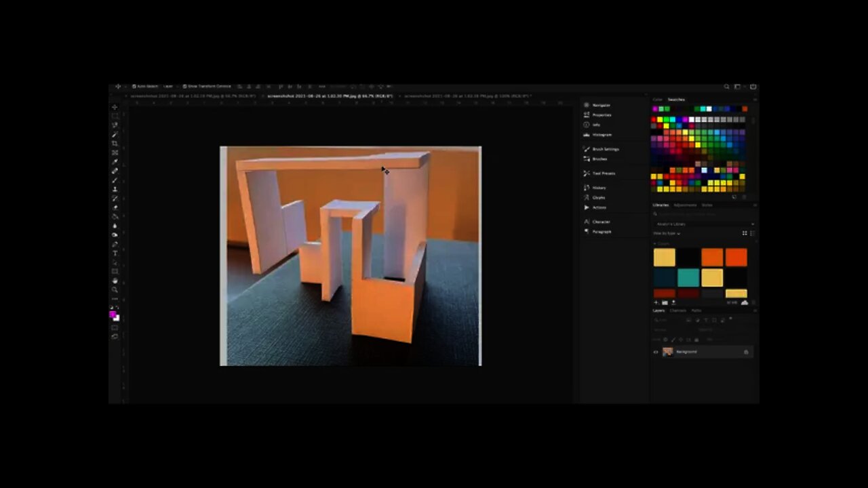Screen dimensions: 868x488
Task: Click the Background layer thumbnail
Action: point(668,352)
